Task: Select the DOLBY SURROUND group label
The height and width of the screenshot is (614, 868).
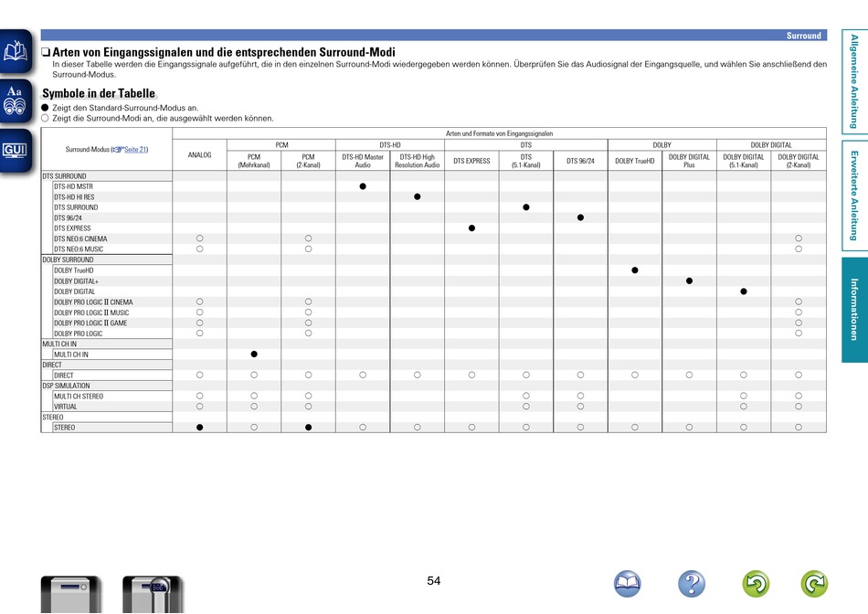Action: [x=69, y=259]
